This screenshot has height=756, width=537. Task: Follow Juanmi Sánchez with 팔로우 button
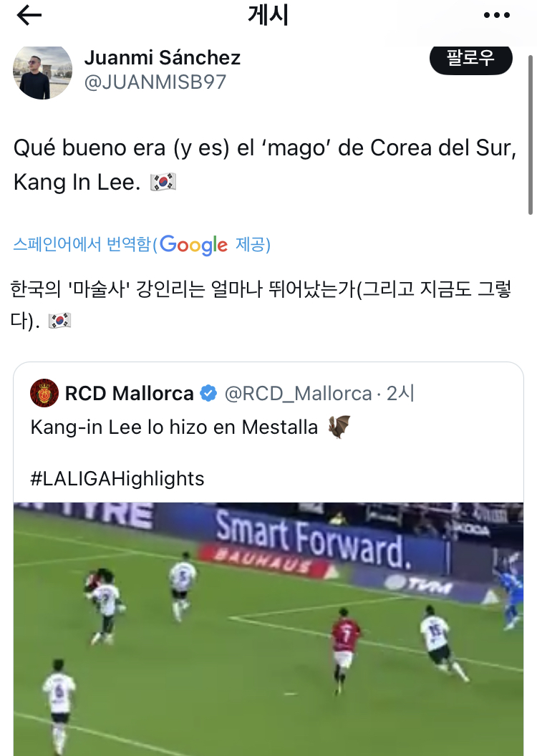coord(470,59)
